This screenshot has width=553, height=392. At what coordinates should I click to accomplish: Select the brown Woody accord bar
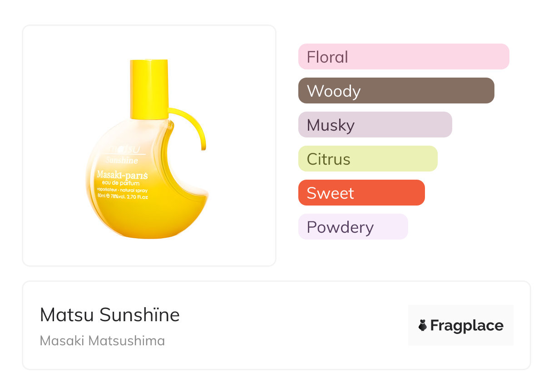click(396, 91)
